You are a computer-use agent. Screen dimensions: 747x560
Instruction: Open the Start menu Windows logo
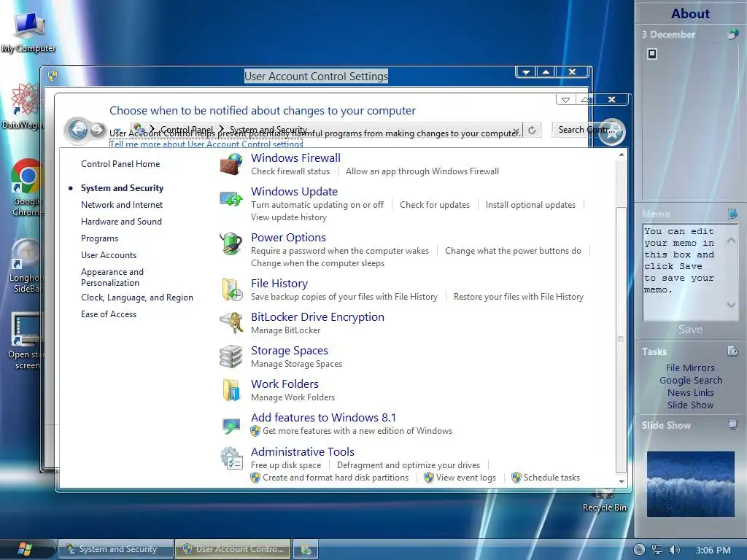[x=25, y=549]
